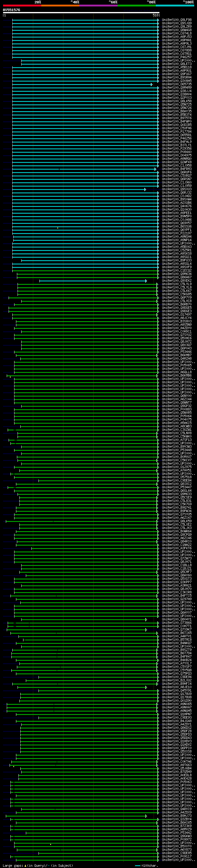The width and height of the screenshot is (197, 868).
Task: Click the orange ~40% identity legend swatch
Action: (60, 6)
